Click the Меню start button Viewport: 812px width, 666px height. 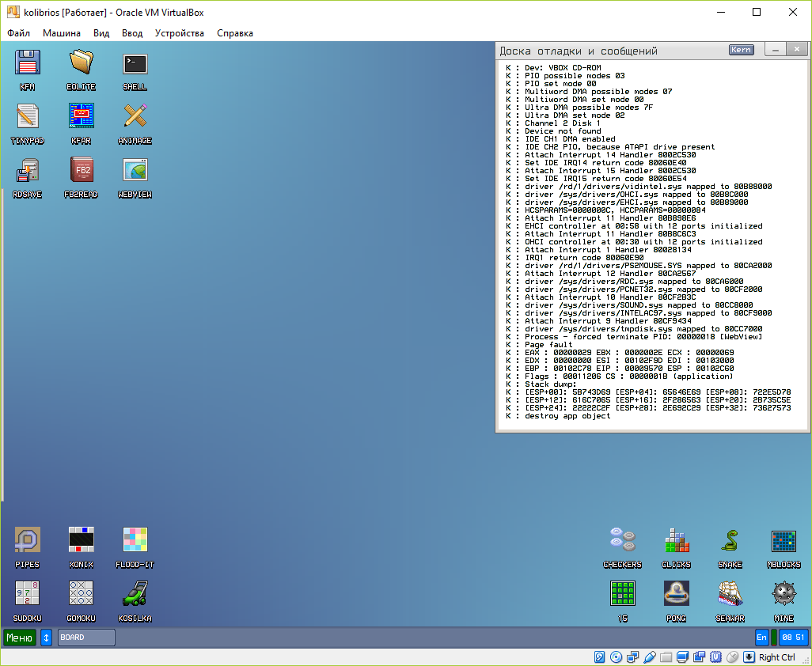point(20,638)
